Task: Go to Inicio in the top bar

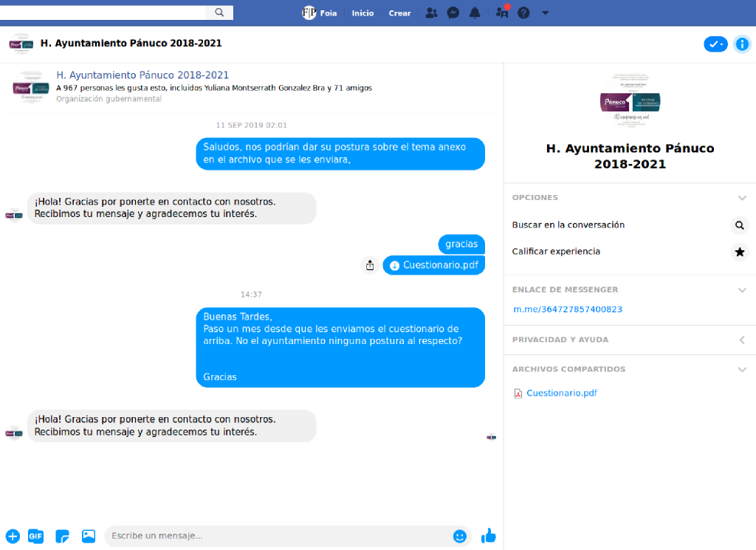Action: click(362, 13)
